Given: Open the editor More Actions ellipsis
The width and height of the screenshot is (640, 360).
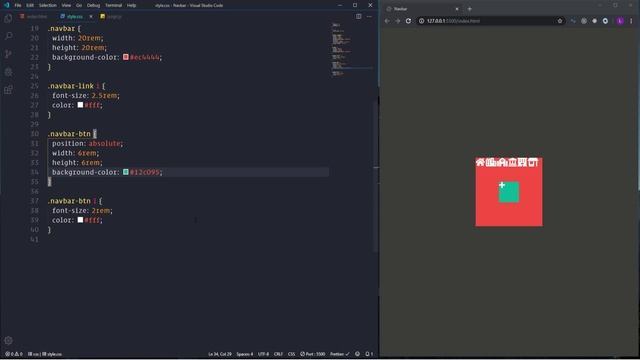Looking at the screenshot, I should tap(369, 16).
